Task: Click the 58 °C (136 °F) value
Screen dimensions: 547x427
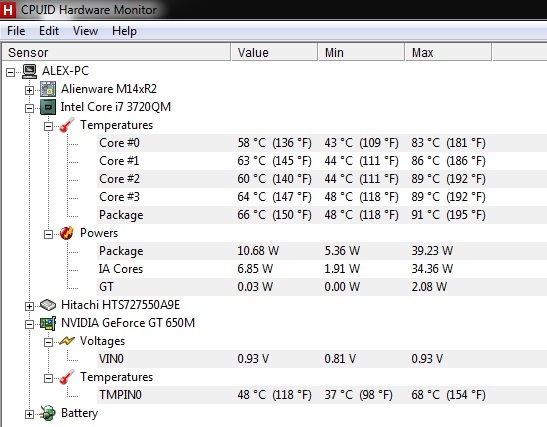Action: click(275, 143)
